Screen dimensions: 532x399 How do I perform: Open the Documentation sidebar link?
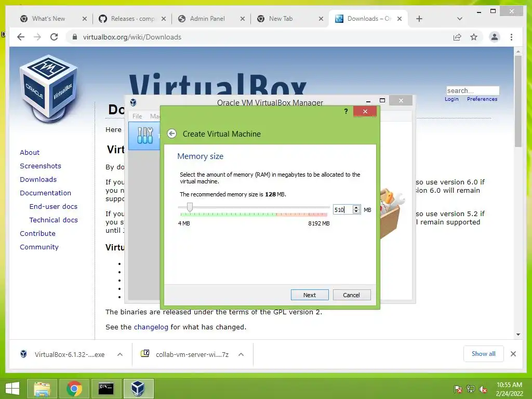tap(46, 193)
